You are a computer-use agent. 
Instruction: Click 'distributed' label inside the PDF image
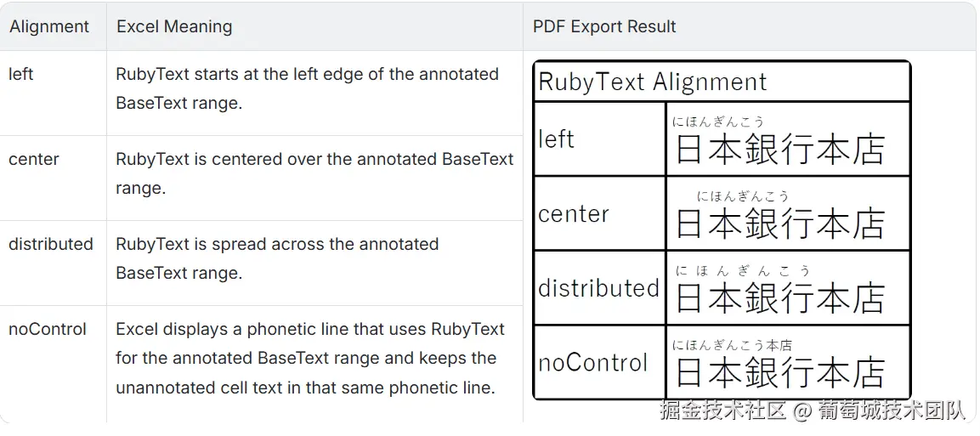click(598, 288)
